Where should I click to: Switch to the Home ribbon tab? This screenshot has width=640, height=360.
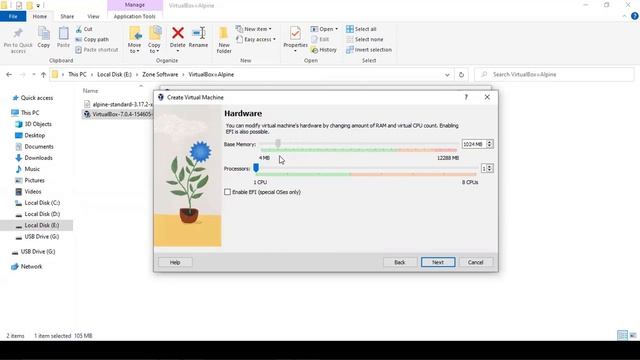[x=40, y=16]
